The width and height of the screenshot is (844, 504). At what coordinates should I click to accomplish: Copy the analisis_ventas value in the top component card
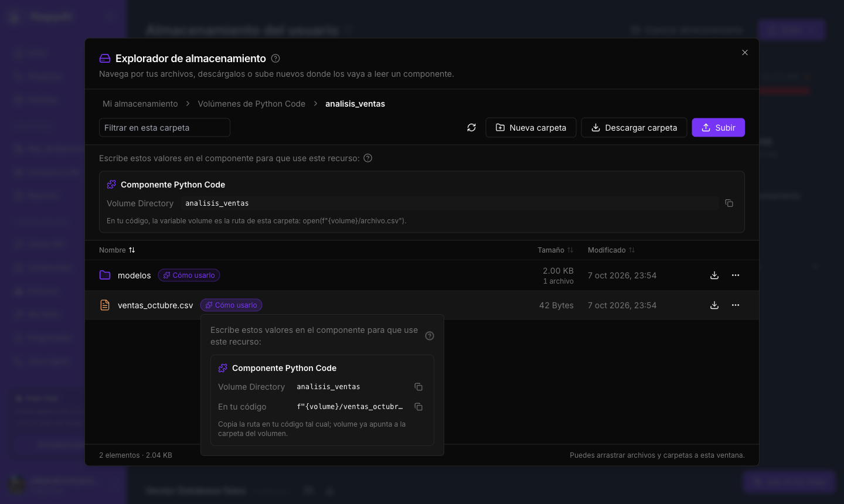point(729,203)
